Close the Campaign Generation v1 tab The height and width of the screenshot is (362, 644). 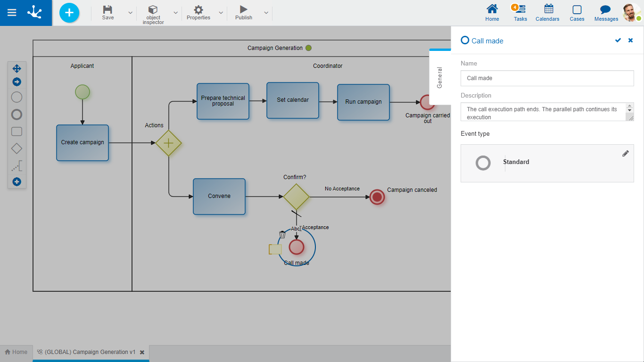142,352
